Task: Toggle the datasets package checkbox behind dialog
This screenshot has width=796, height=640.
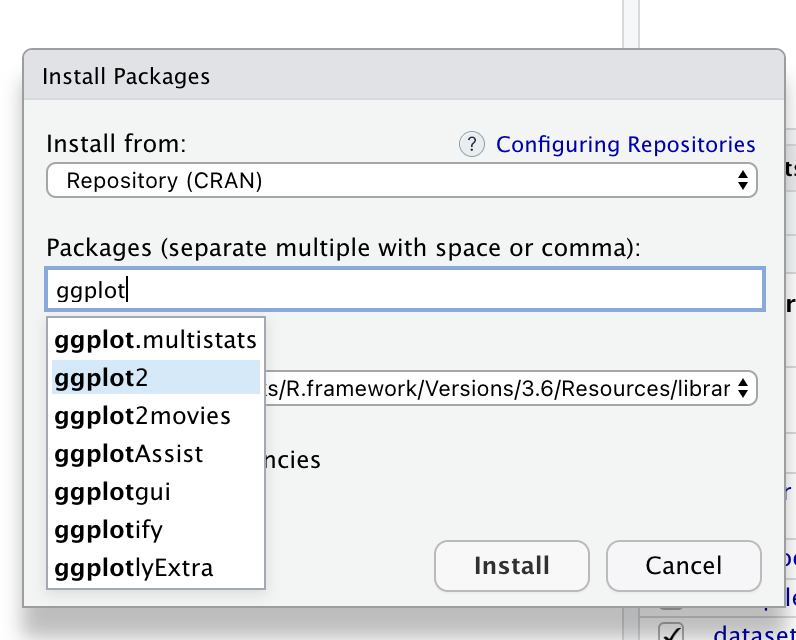Action: [x=671, y=633]
